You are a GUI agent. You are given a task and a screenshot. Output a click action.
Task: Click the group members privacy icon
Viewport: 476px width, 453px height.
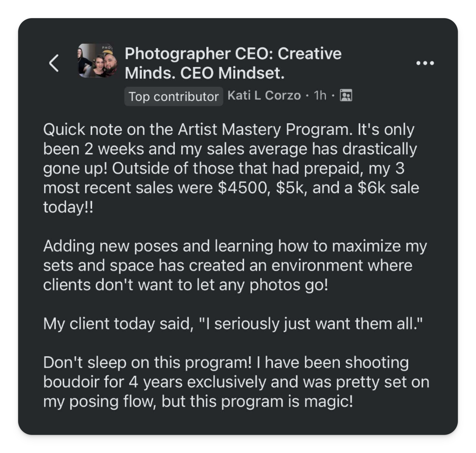click(x=346, y=95)
